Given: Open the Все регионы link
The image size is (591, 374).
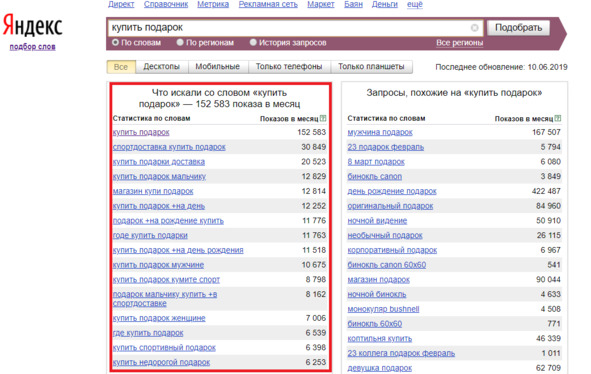Looking at the screenshot, I should tap(459, 43).
